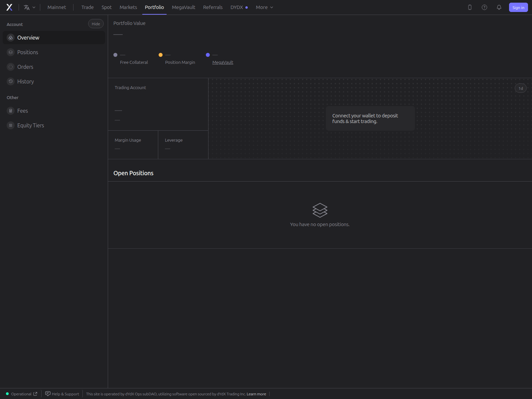This screenshot has height=399, width=532.
Task: Click the Account section header
Action: tap(15, 24)
